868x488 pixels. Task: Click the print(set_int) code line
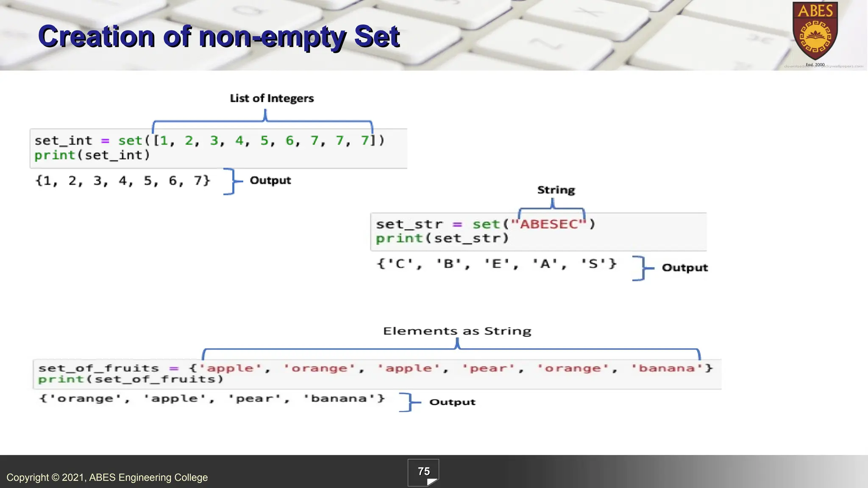(x=92, y=155)
